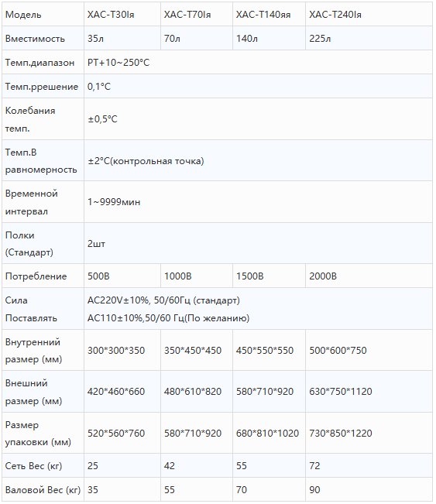
Task: Select the XAC-T30Iя model cell
Action: [x=122, y=15]
